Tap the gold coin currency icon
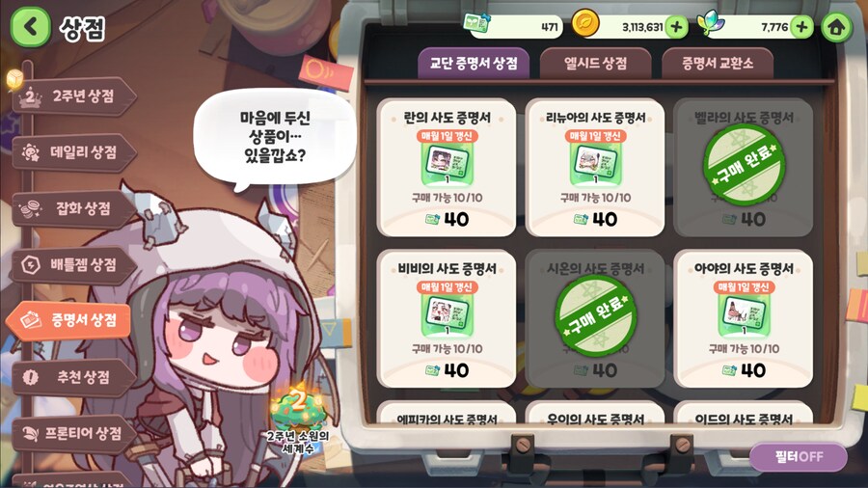The width and height of the screenshot is (868, 488). (x=585, y=24)
